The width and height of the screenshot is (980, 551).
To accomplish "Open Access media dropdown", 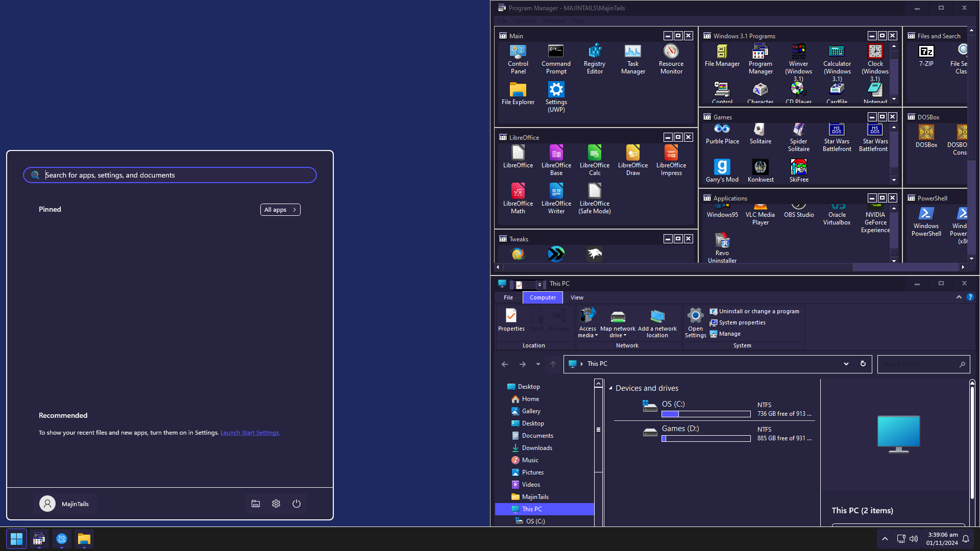I will click(x=587, y=323).
